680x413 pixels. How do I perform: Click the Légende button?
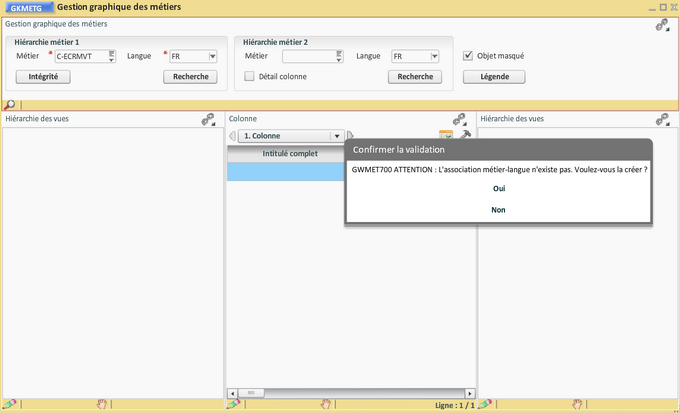pyautogui.click(x=494, y=77)
